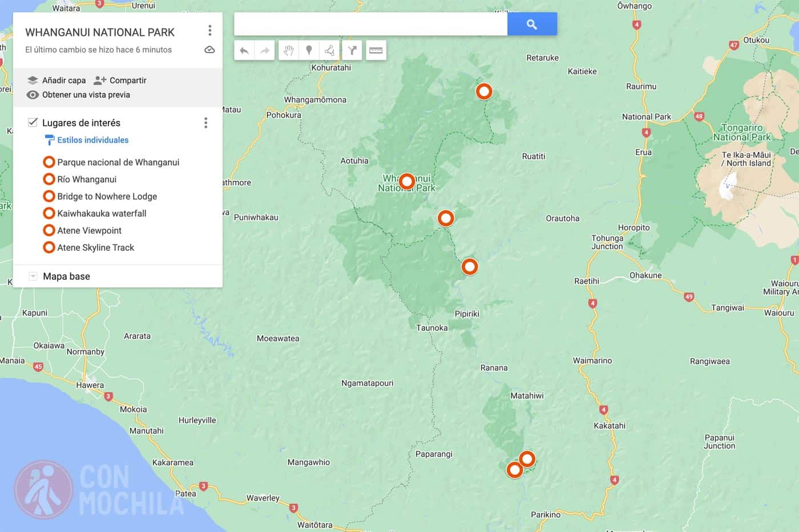799x532 pixels.
Task: Expand the Mapa base dropdown arrow
Action: [33, 277]
